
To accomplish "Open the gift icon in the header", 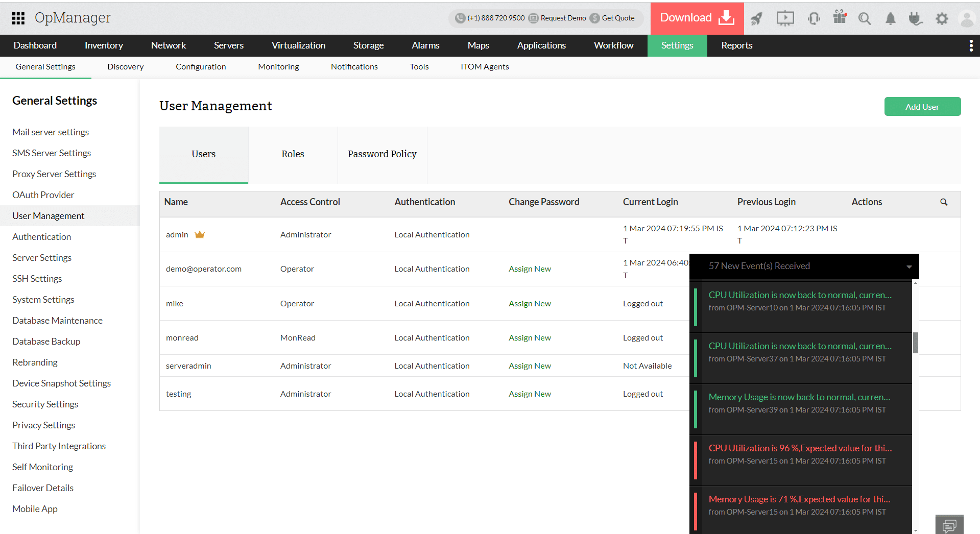I will [x=840, y=17].
